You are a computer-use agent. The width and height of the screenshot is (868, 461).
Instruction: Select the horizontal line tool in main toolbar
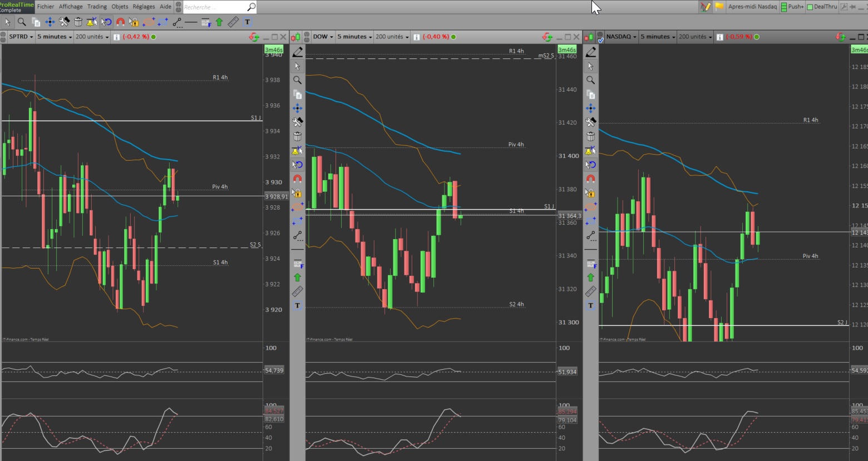[x=191, y=22]
